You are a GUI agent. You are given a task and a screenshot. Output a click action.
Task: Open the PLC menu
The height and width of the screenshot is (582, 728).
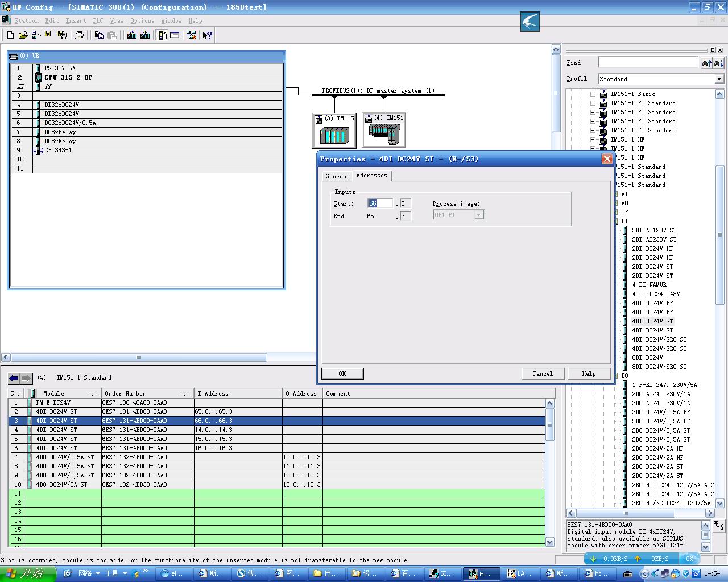(x=98, y=20)
